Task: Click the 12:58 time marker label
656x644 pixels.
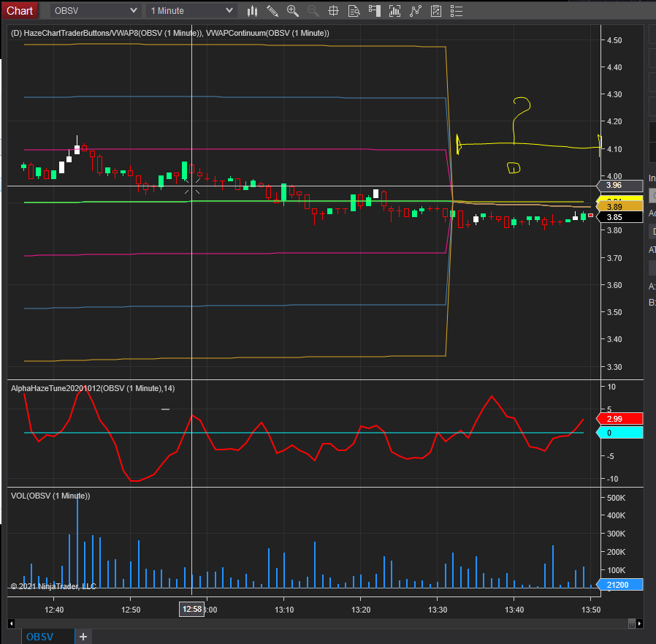Action: click(192, 609)
